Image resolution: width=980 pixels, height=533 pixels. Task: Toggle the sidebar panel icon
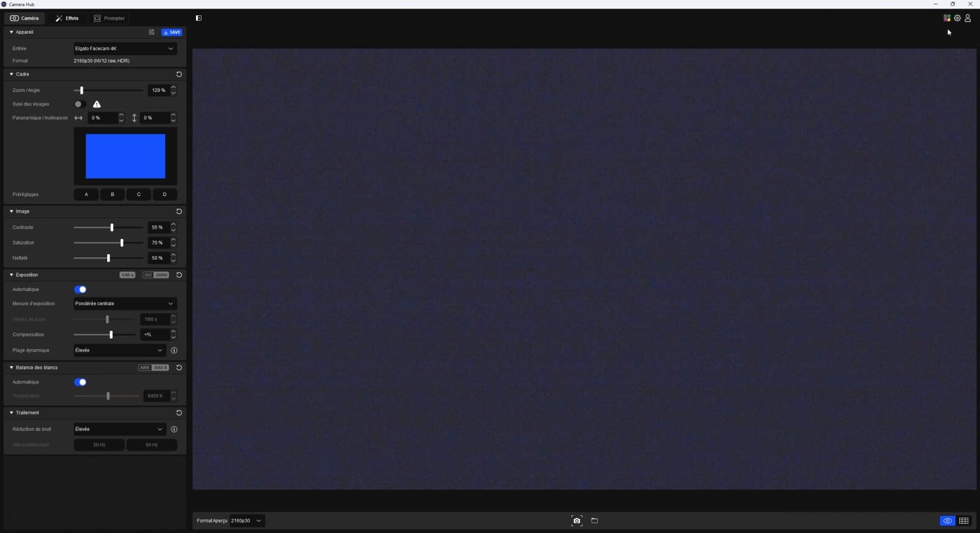[198, 18]
